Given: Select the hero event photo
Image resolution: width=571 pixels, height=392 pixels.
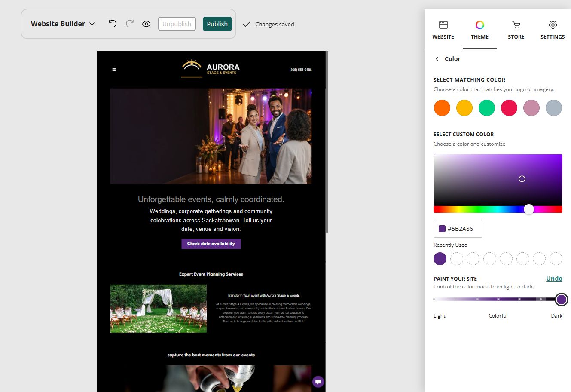Looking at the screenshot, I should point(211,136).
